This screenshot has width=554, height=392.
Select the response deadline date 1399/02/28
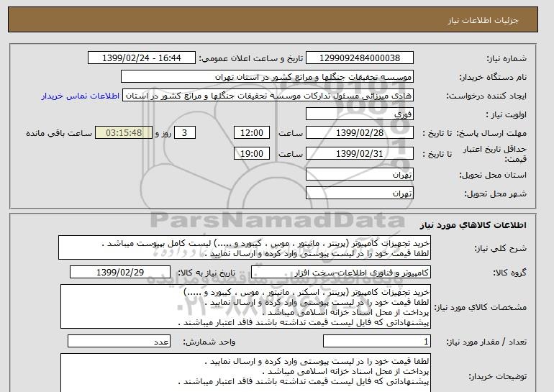pos(360,133)
